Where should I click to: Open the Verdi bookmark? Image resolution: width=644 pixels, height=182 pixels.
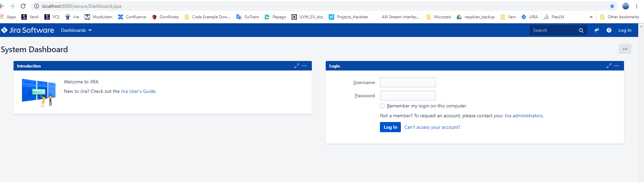tap(30, 17)
